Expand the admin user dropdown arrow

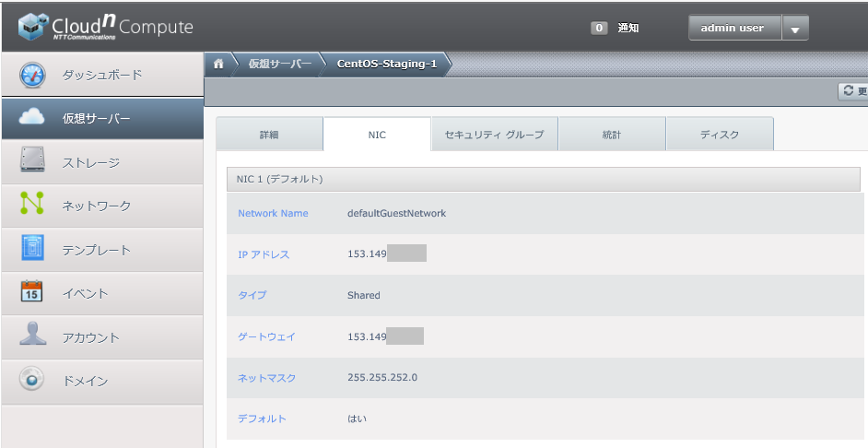point(795,29)
